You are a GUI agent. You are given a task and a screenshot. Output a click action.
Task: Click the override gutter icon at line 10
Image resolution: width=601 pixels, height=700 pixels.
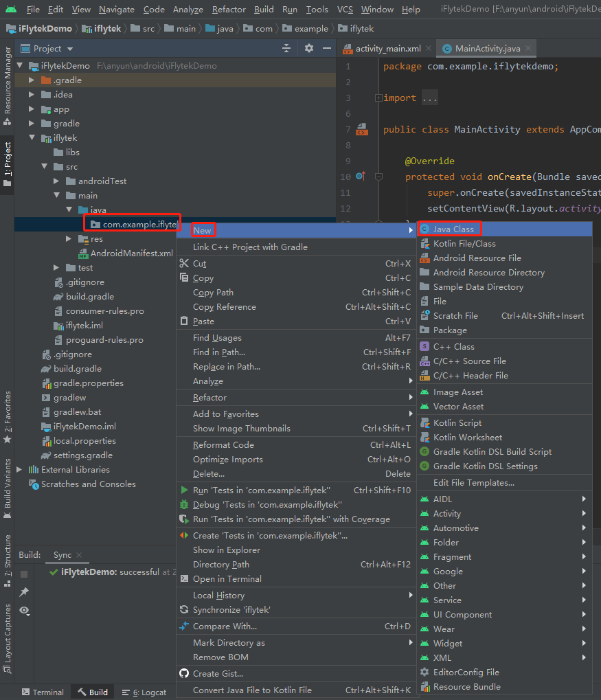point(361,177)
